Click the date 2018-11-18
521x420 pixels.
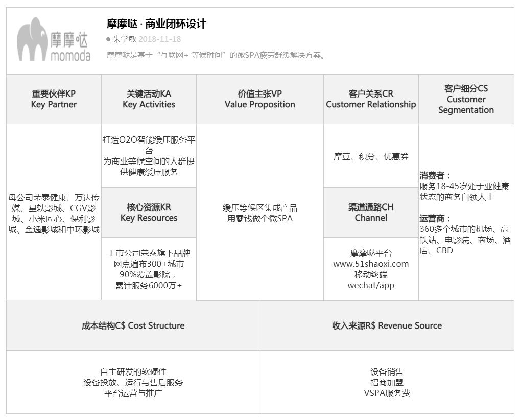(160, 39)
